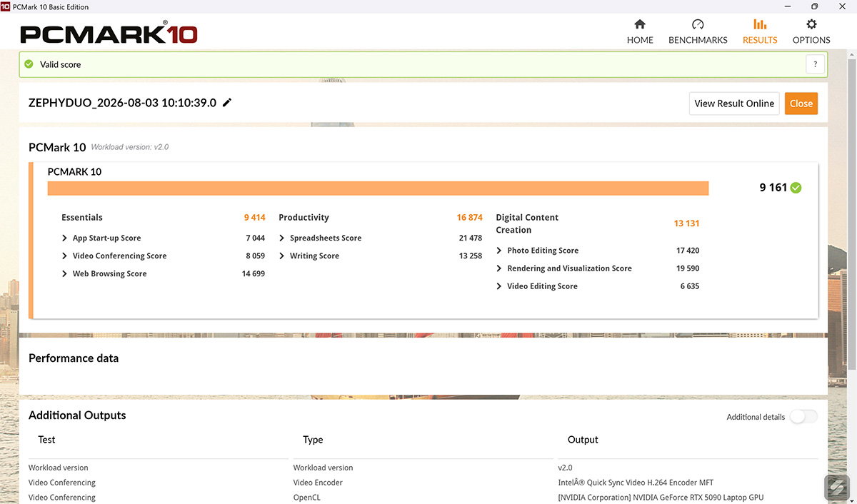Open the Results bar chart icon

pyautogui.click(x=760, y=24)
